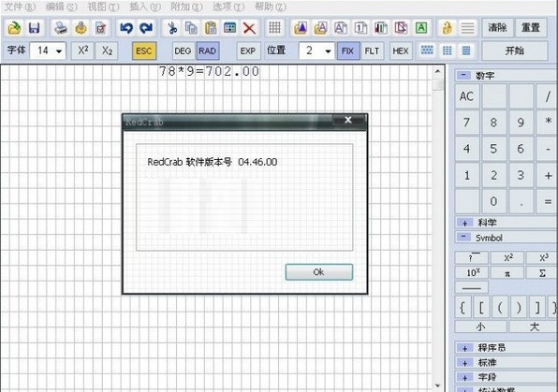Click the red X delete icon
Viewport: 558px width, 392px height.
pyautogui.click(x=249, y=28)
